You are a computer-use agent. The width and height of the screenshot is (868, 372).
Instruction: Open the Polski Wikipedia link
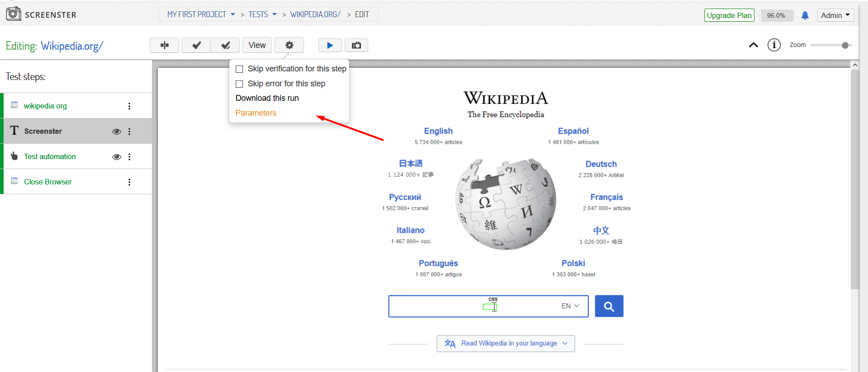573,263
